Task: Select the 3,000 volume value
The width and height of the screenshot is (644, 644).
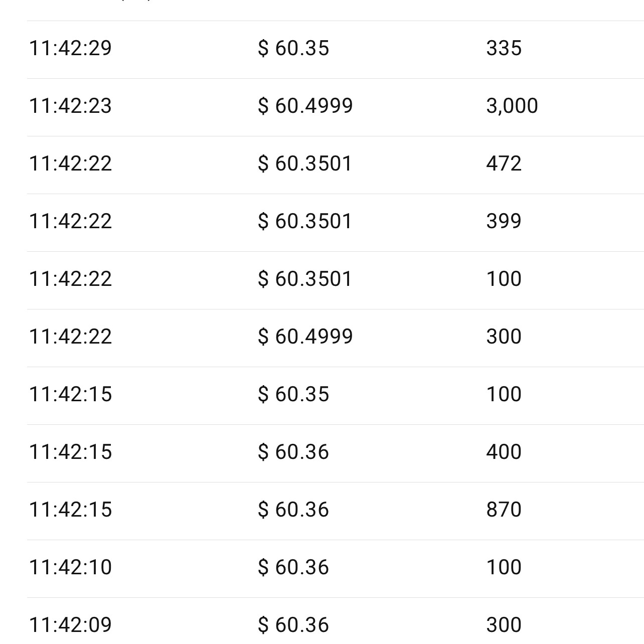Action: (512, 106)
